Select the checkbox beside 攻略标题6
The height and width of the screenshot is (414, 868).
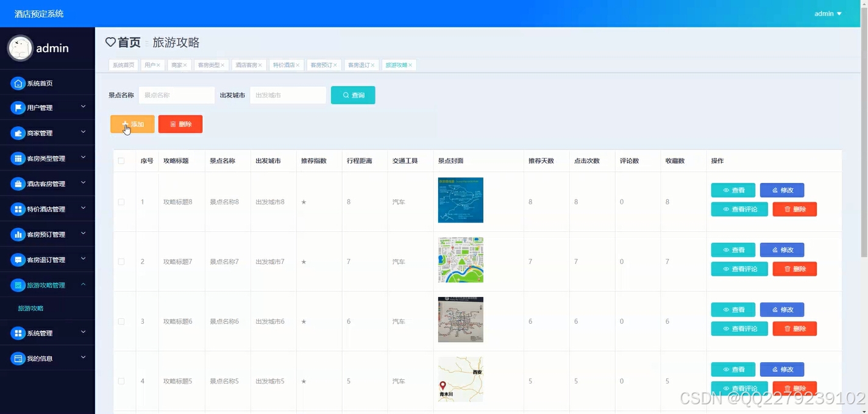coord(121,321)
